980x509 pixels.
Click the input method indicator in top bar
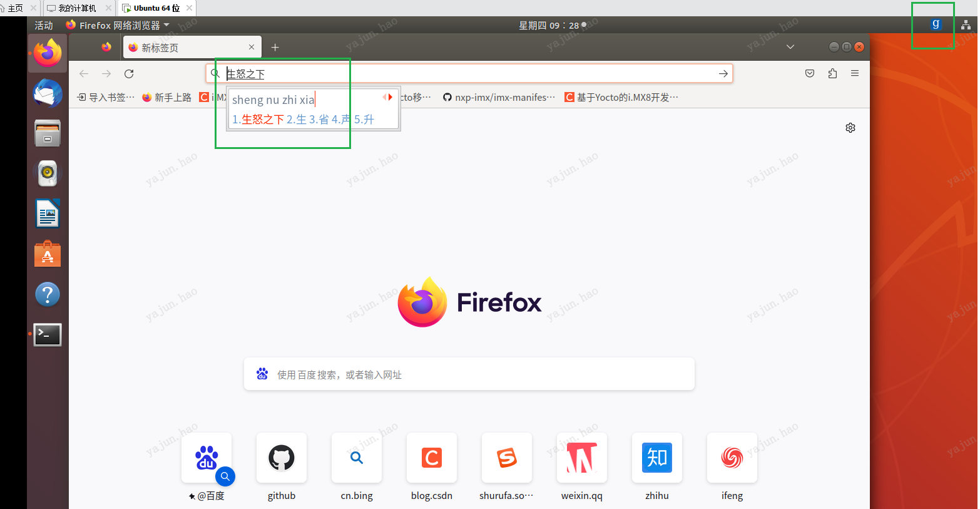pyautogui.click(x=936, y=24)
